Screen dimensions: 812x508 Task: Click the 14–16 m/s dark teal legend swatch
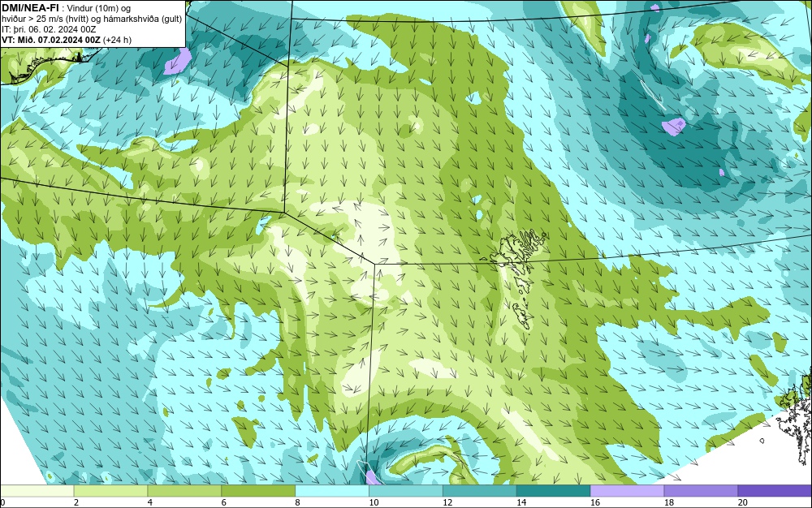(554, 490)
